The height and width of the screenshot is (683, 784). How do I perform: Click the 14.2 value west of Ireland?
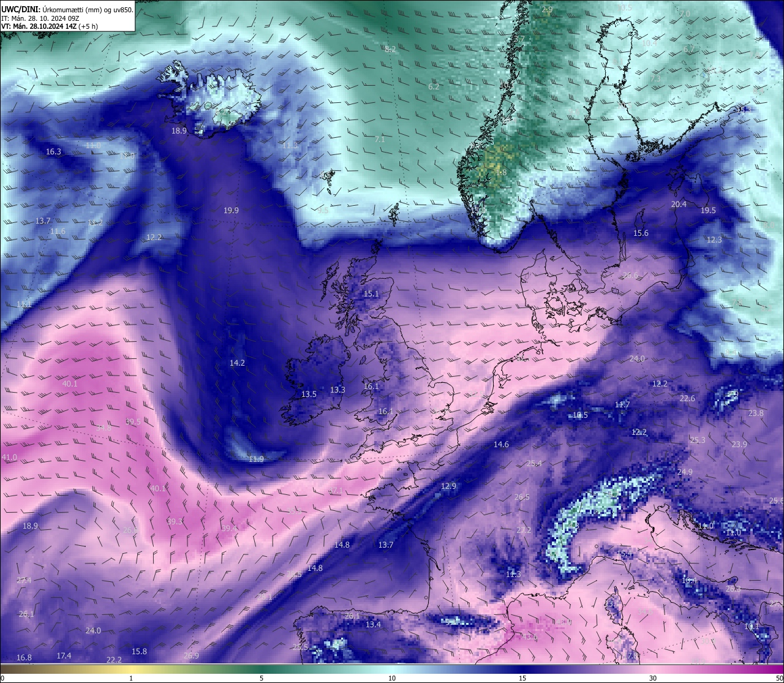click(x=237, y=363)
